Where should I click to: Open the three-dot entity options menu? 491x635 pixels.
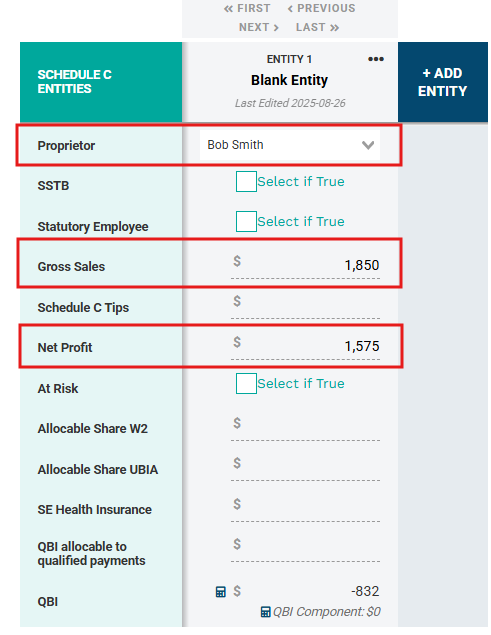[x=376, y=59]
